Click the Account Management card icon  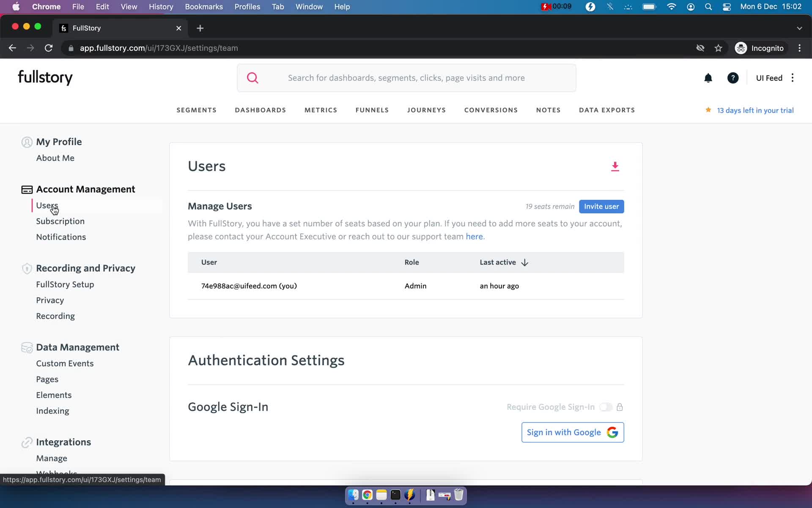click(27, 190)
